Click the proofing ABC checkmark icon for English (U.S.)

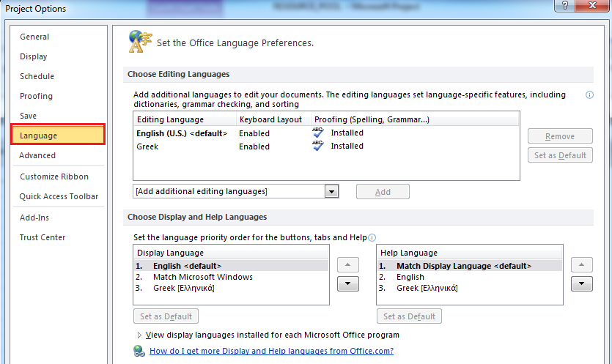point(318,133)
